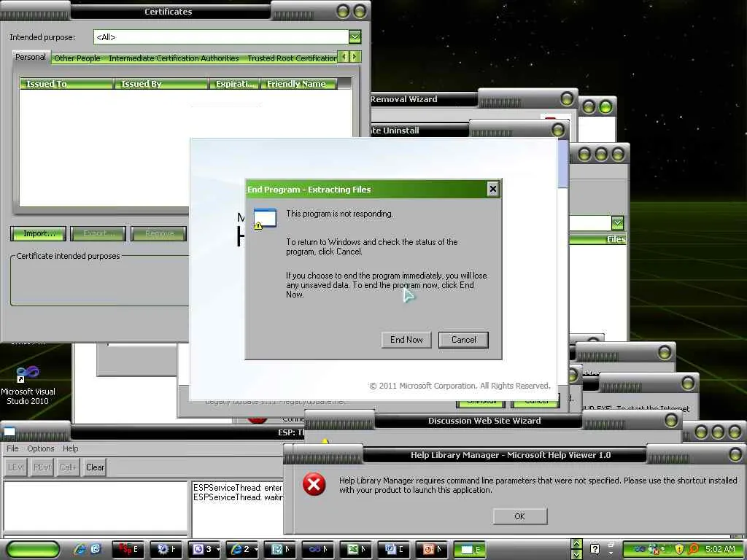747x560 pixels.
Task: Click the second quick launch icon
Action: click(x=96, y=549)
